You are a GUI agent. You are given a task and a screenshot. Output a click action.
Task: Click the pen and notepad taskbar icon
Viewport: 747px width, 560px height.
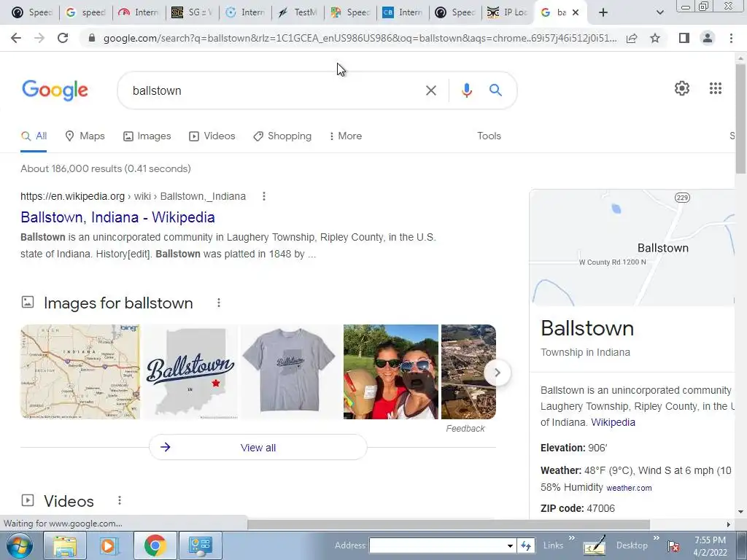click(x=595, y=545)
